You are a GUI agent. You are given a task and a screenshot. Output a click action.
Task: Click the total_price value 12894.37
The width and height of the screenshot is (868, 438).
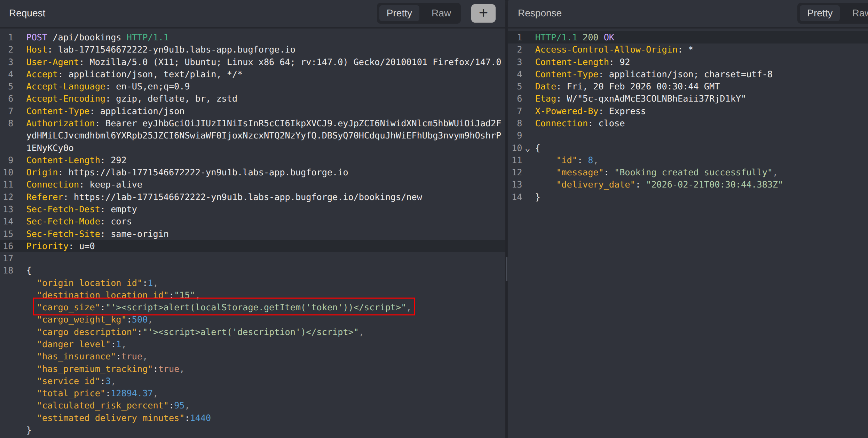(x=132, y=393)
